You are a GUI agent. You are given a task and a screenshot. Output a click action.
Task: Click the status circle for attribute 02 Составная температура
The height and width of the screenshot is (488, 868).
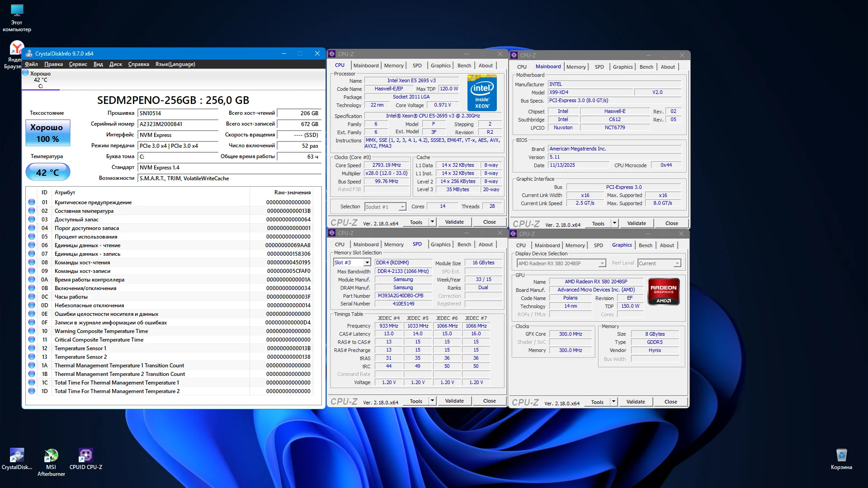(32, 211)
